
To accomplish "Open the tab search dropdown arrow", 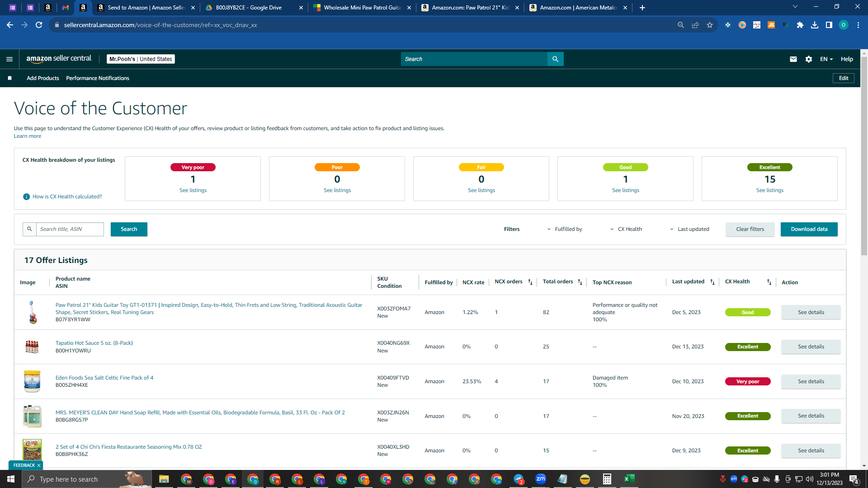I will (x=795, y=7).
